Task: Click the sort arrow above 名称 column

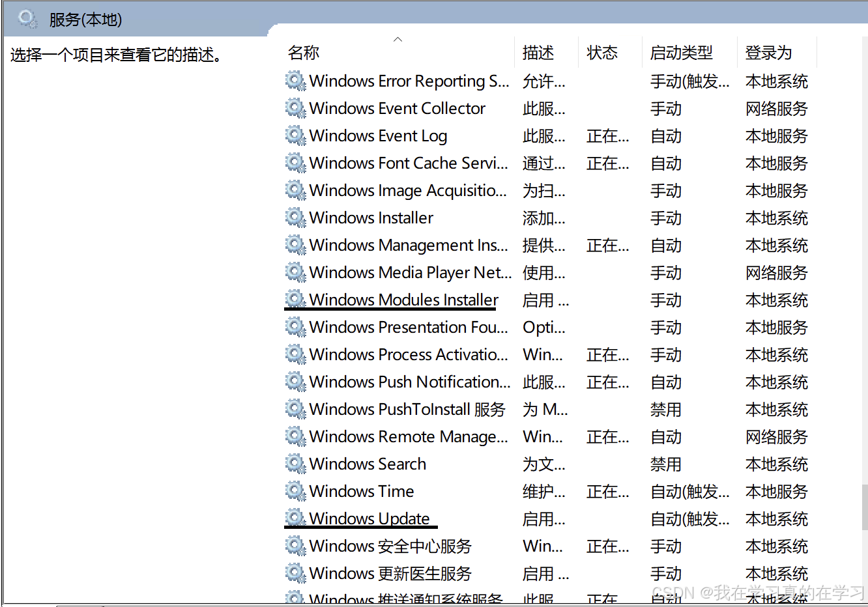Action: coord(398,39)
